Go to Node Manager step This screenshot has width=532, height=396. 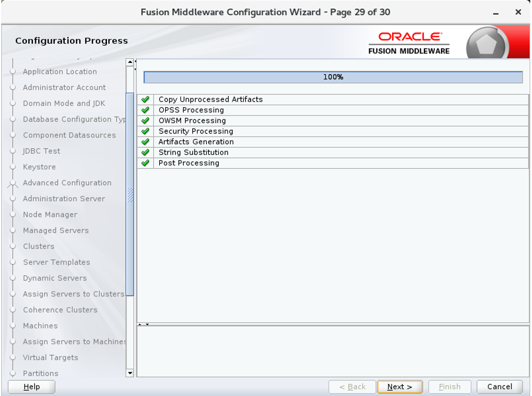pyautogui.click(x=50, y=215)
